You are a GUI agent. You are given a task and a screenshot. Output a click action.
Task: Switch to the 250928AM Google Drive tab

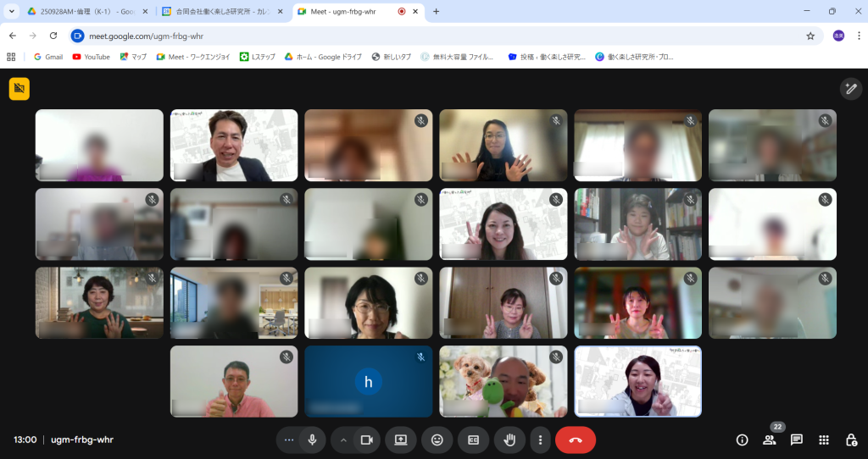[85, 12]
